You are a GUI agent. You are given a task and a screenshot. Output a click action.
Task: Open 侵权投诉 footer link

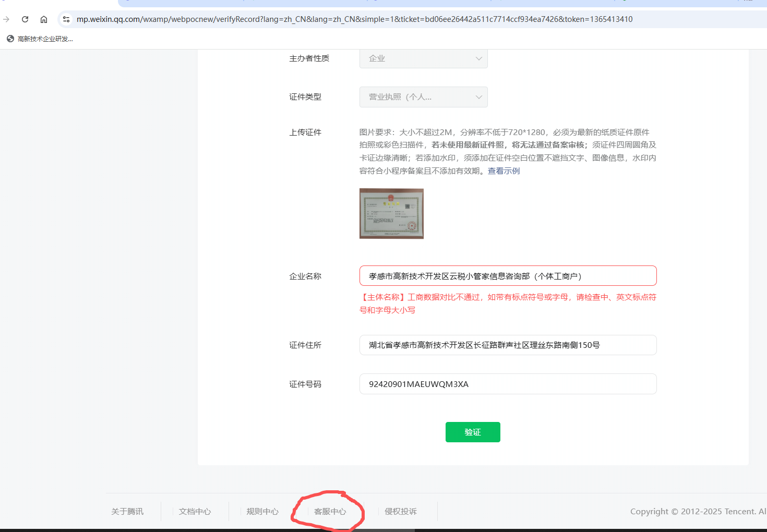(x=401, y=512)
